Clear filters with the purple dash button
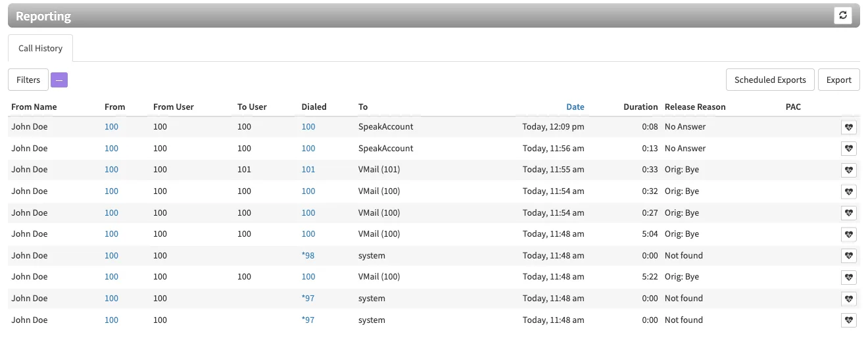The width and height of the screenshot is (868, 342). 59,80
